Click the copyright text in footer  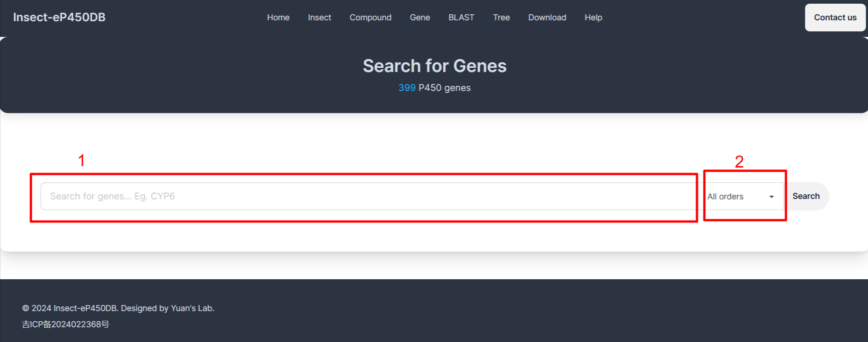118,308
